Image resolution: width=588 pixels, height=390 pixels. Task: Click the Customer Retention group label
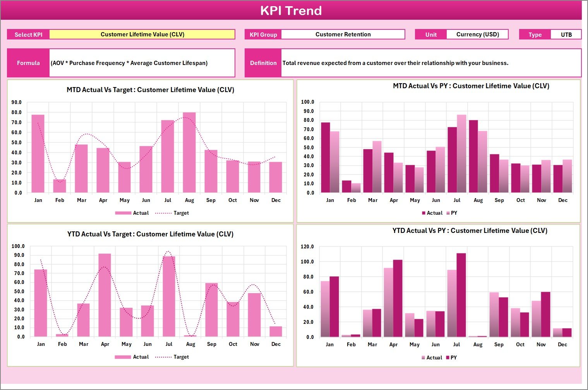click(343, 34)
